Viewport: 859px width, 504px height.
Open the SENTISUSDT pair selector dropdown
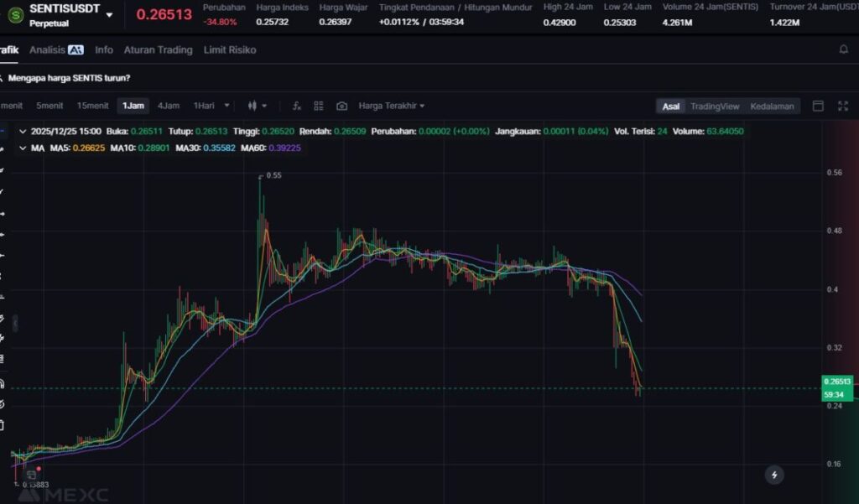(x=109, y=15)
